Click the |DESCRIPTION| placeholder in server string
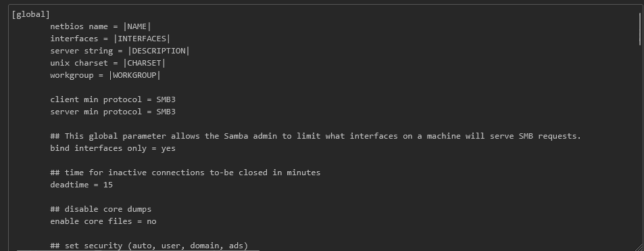 159,51
